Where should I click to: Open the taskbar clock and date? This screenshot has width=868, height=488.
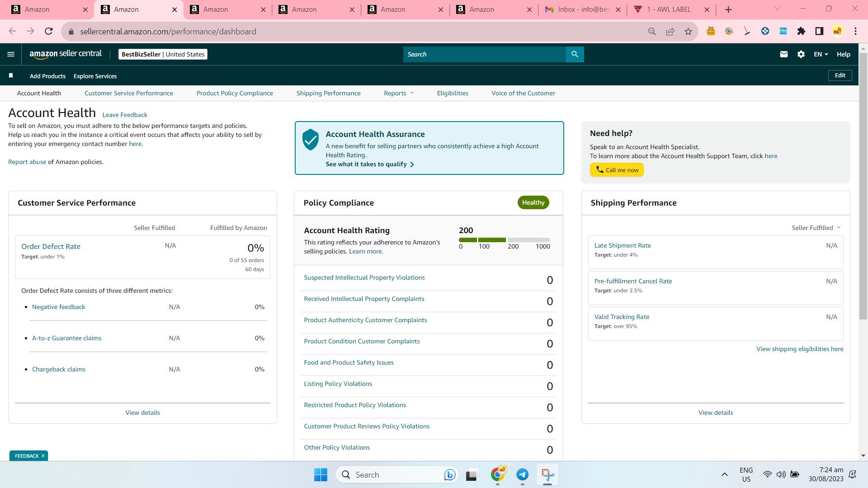click(826, 474)
